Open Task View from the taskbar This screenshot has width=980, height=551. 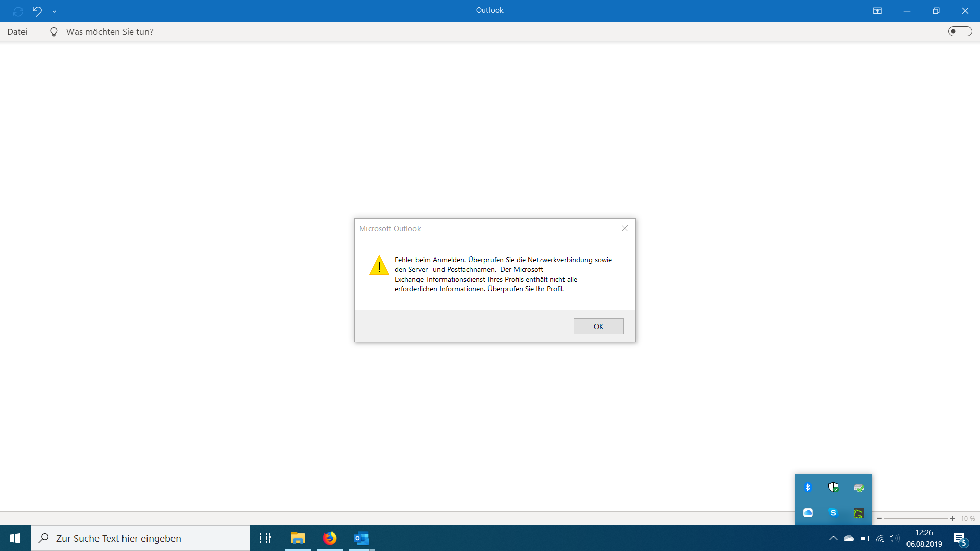(265, 538)
